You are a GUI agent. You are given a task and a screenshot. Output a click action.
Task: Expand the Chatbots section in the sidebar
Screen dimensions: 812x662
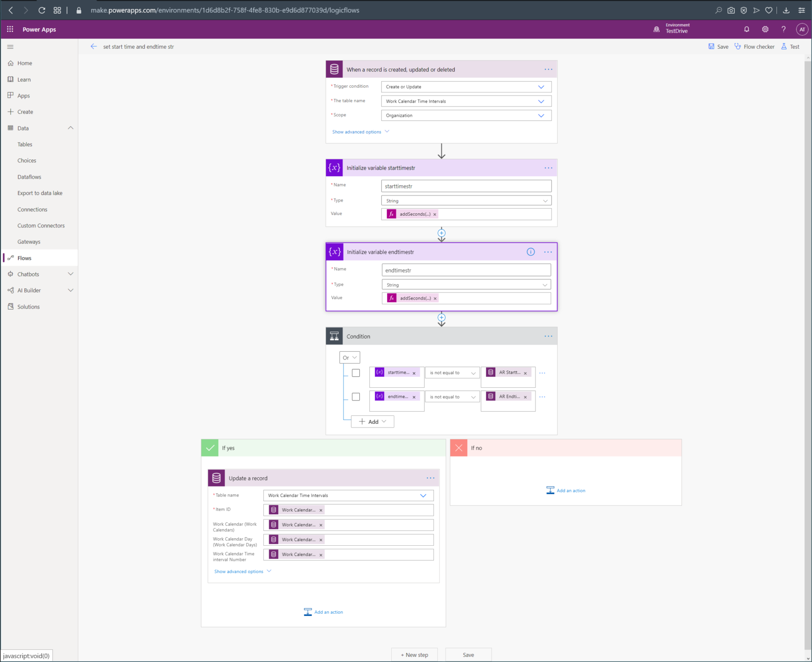[71, 274]
